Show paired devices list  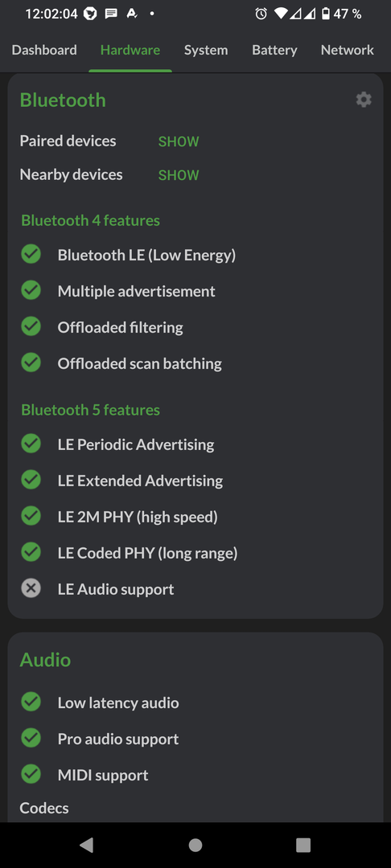pyautogui.click(x=179, y=141)
